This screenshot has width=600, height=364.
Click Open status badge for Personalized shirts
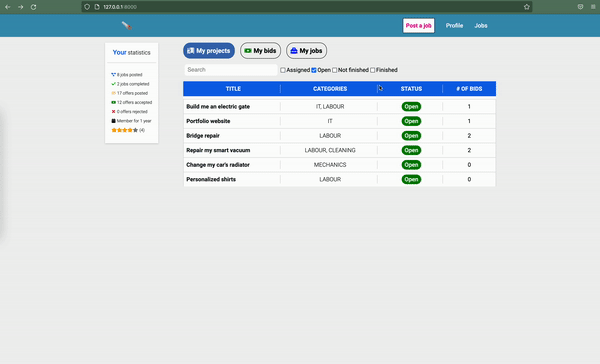coord(411,180)
